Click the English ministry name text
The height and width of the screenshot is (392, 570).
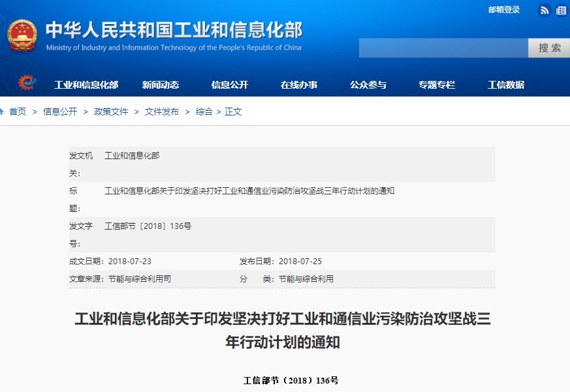point(174,48)
